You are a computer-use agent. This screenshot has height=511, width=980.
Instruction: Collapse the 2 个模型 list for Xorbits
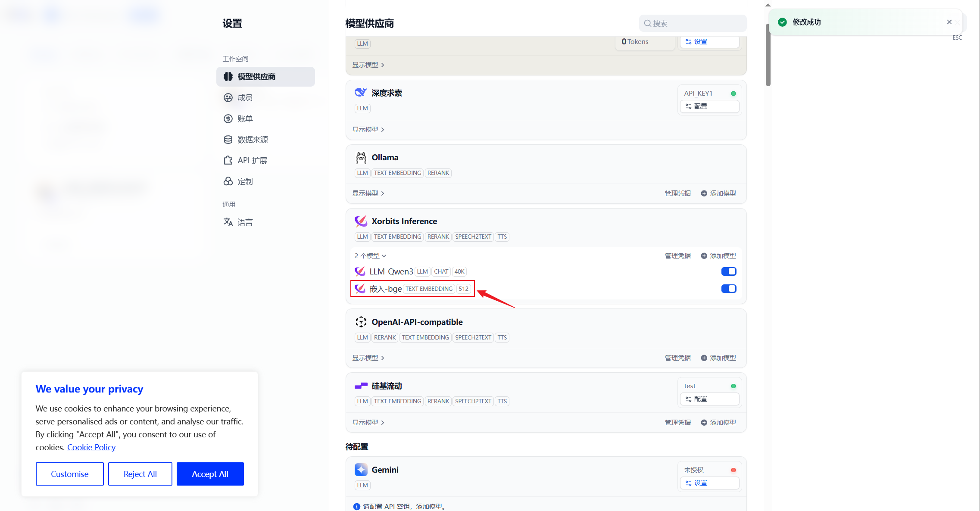click(370, 256)
